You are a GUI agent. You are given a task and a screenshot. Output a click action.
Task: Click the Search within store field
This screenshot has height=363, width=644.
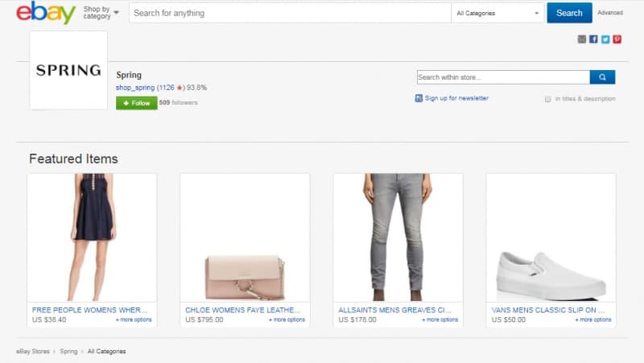tap(503, 77)
